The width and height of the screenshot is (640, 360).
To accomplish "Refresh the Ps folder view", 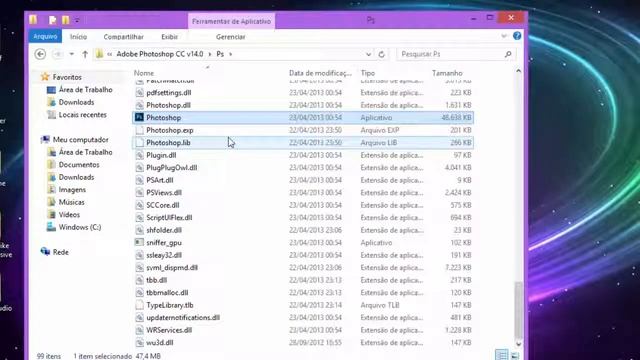I will point(382,54).
